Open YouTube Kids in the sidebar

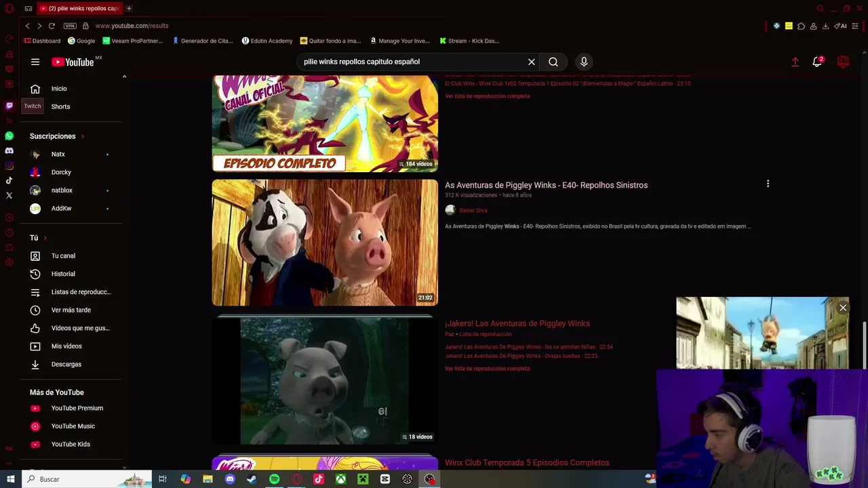(x=71, y=444)
